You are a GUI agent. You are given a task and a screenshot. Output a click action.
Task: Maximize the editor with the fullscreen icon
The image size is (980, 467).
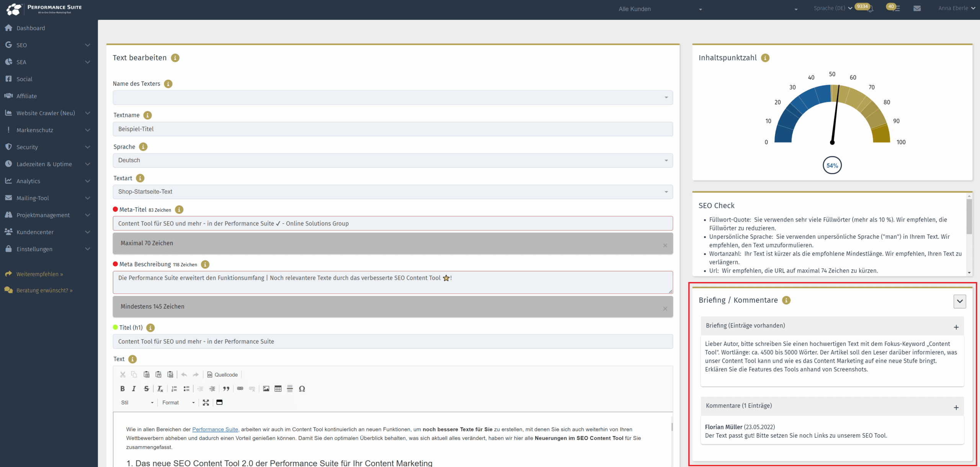click(206, 402)
